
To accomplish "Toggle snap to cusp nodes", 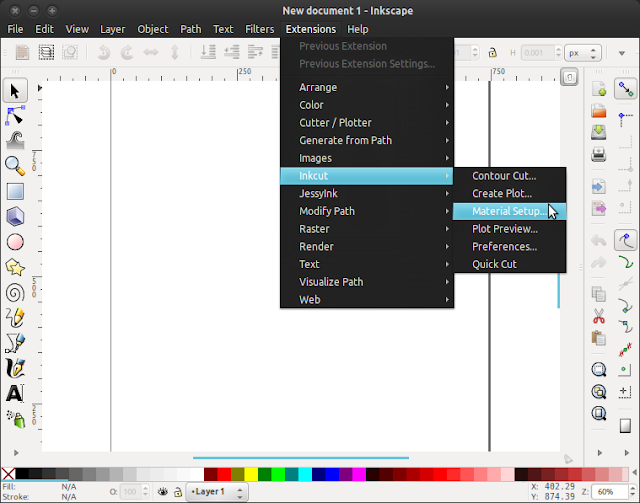I will pos(625,306).
